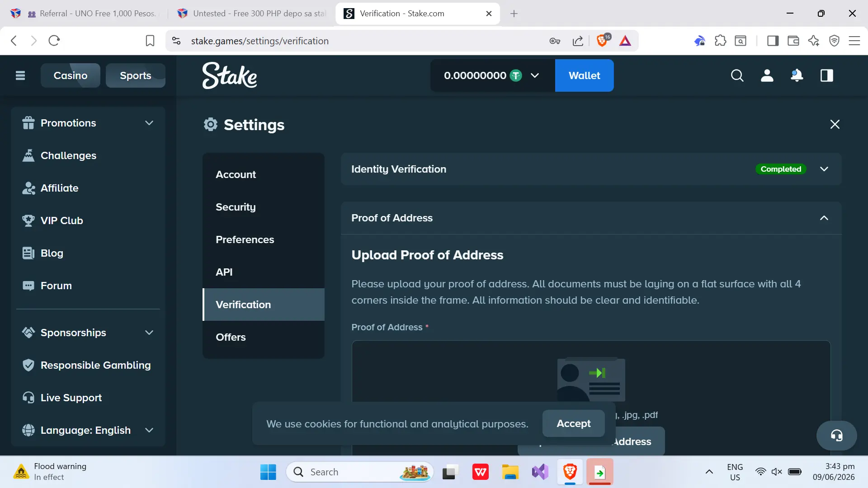This screenshot has height=488, width=868.
Task: Switch to the Untested Free 300 PHP tab
Action: point(252,14)
